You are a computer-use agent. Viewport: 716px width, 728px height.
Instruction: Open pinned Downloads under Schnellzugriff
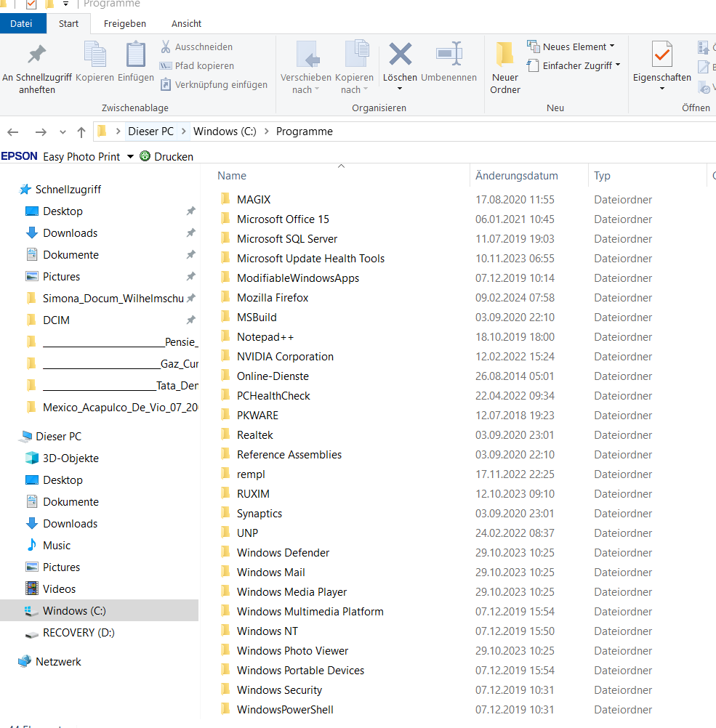point(71,233)
